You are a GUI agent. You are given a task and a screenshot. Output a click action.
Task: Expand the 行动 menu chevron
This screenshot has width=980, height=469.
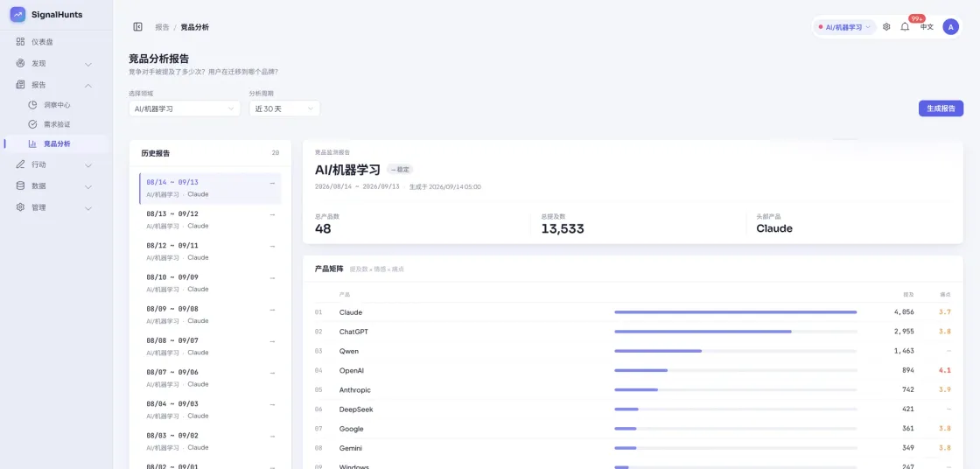(88, 165)
